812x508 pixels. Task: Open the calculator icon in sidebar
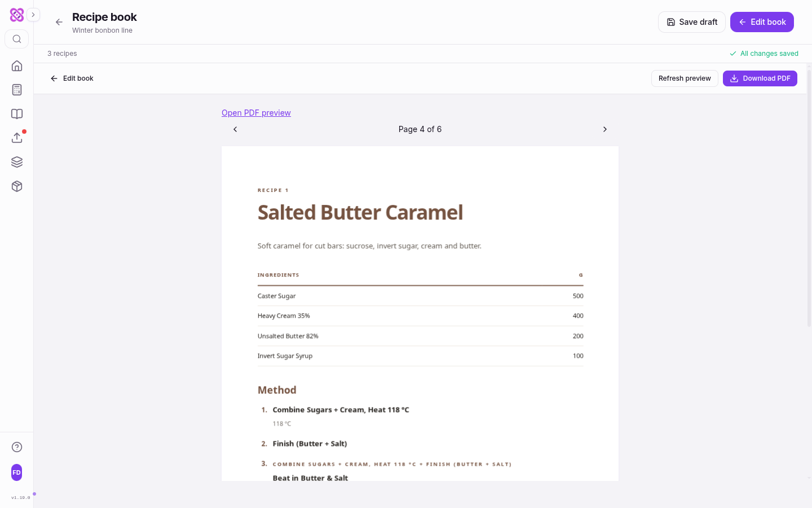[17, 90]
